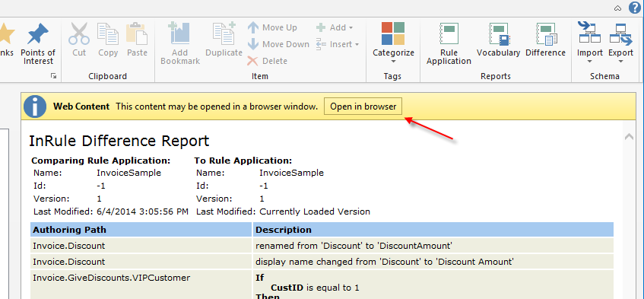Click the Open in browser button
The image size is (644, 299).
point(363,107)
